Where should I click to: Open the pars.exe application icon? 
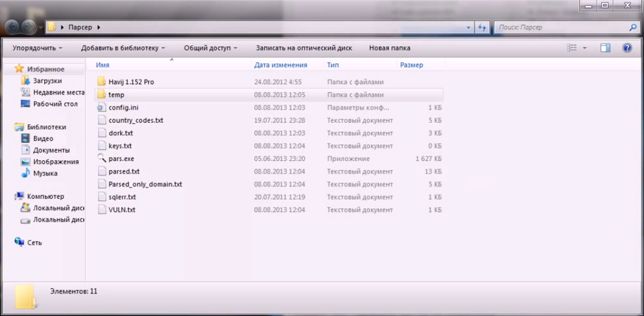(101, 159)
